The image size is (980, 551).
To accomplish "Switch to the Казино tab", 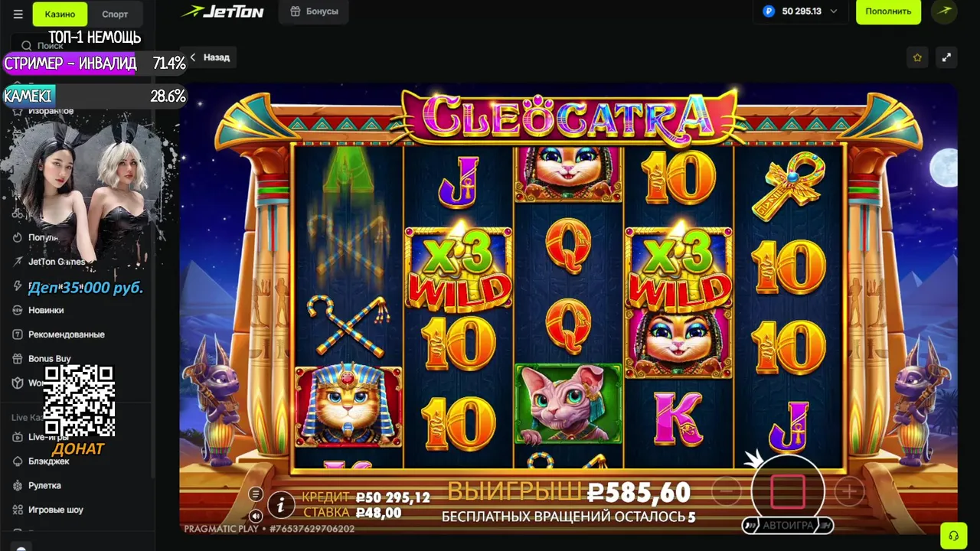I will [60, 14].
